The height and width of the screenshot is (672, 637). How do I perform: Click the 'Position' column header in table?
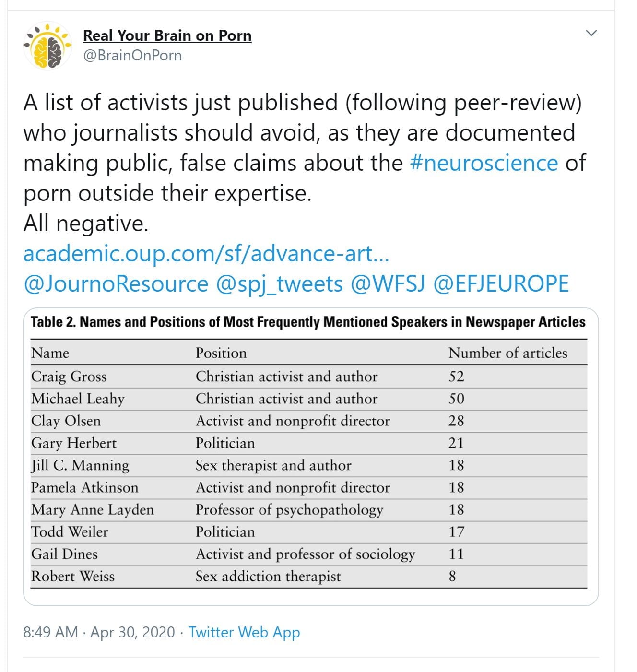pyautogui.click(x=221, y=353)
